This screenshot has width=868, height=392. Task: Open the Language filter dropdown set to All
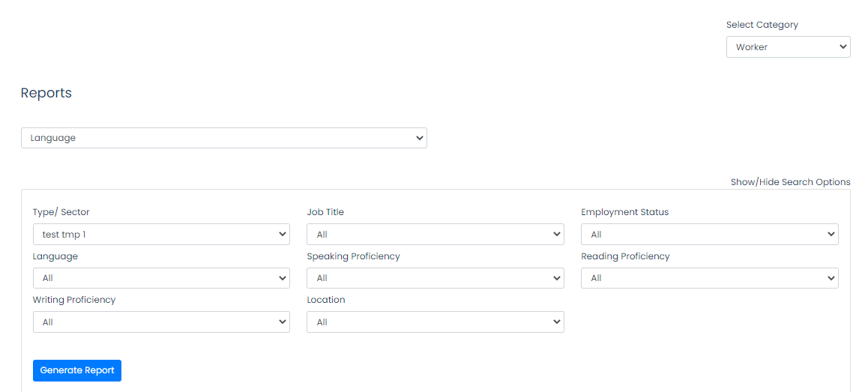pyautogui.click(x=161, y=278)
